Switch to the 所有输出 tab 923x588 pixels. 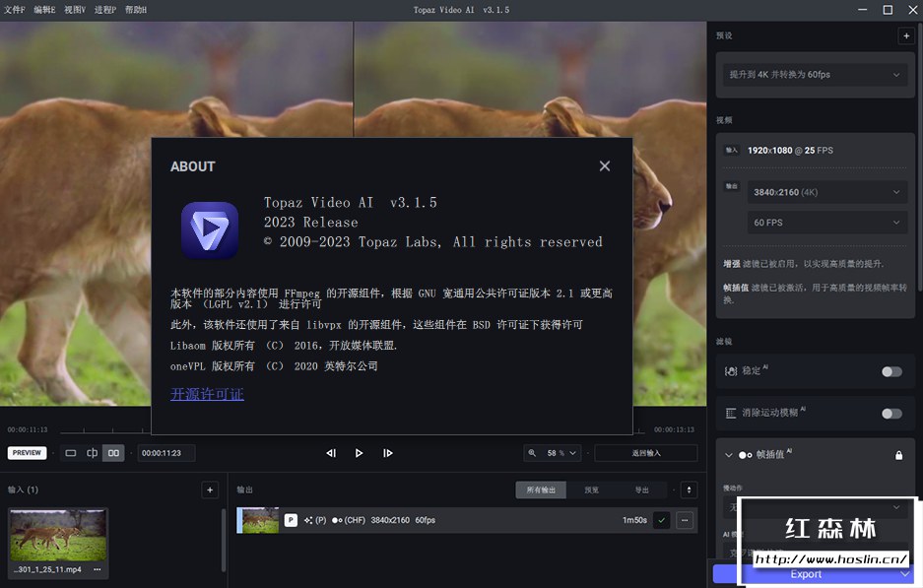coord(541,490)
